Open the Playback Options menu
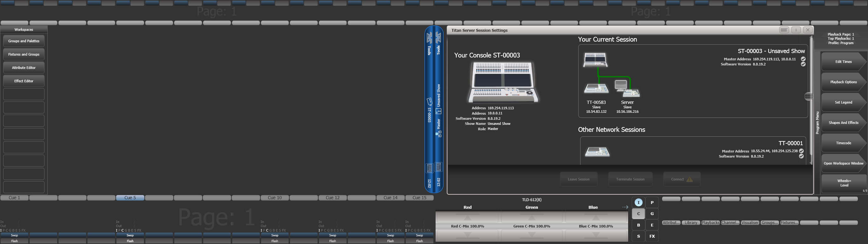 click(843, 82)
